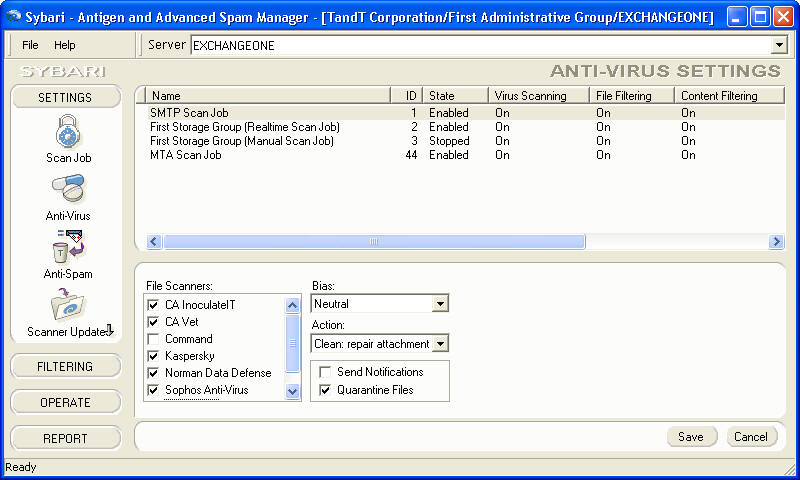Viewport: 800px width, 480px height.
Task: Switch to the REPORT section
Action: coord(65,438)
